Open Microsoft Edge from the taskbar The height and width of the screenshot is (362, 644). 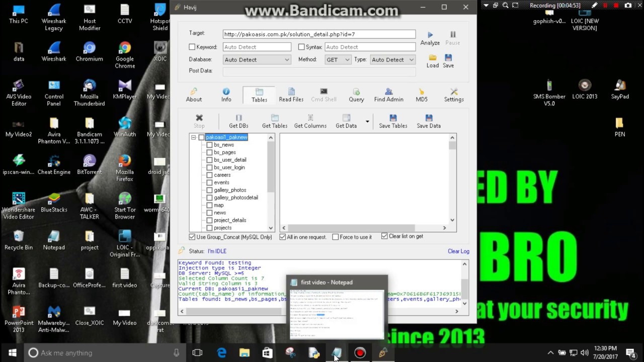tap(221, 353)
